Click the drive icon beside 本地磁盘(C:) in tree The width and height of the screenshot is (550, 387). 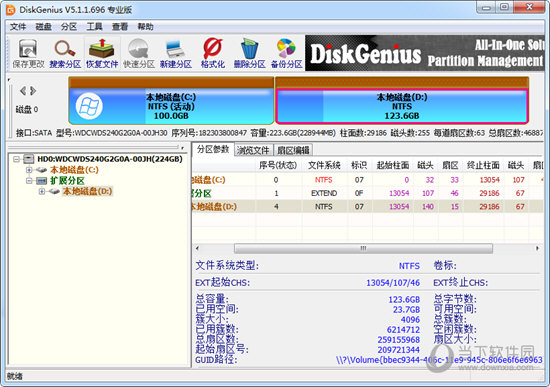click(x=42, y=170)
